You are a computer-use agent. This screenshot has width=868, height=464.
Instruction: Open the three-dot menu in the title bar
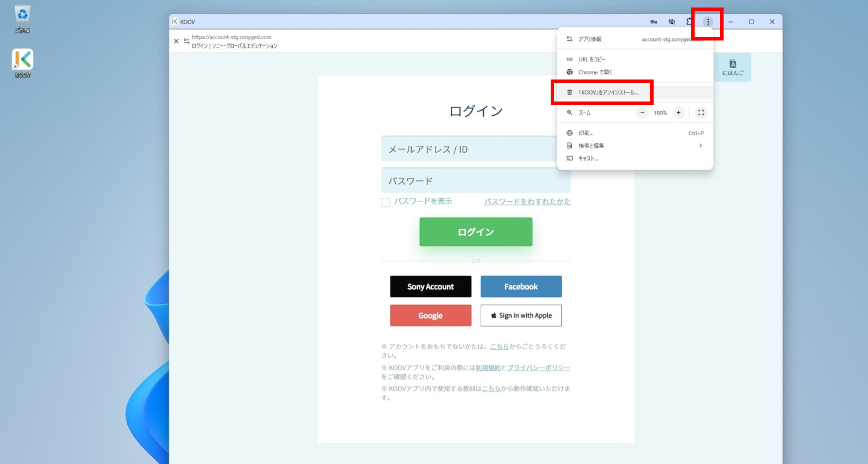click(x=708, y=21)
